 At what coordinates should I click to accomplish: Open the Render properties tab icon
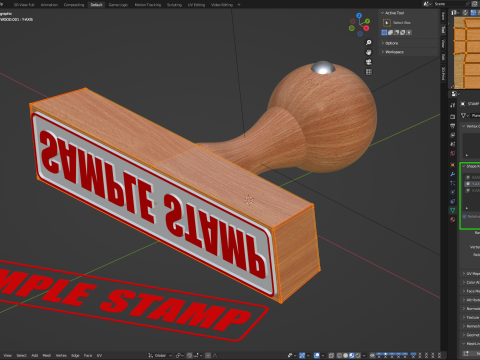tap(452, 117)
